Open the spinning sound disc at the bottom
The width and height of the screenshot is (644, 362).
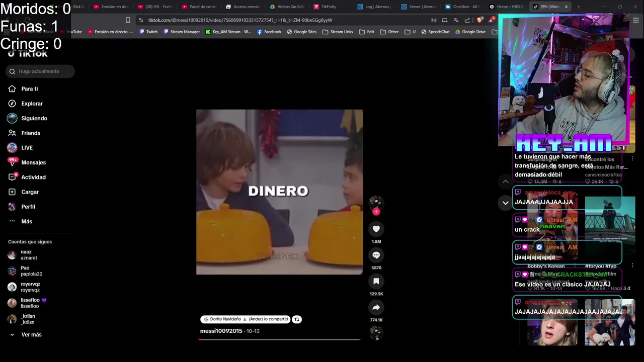376,332
